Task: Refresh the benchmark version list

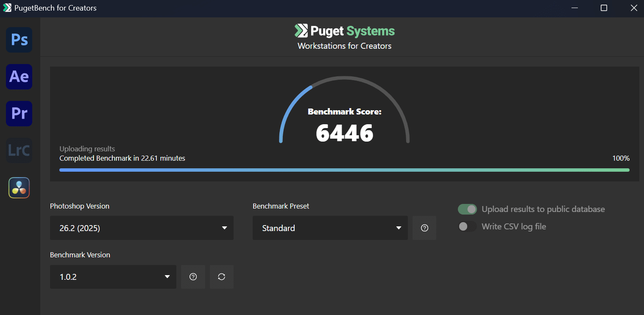Action: (221, 277)
